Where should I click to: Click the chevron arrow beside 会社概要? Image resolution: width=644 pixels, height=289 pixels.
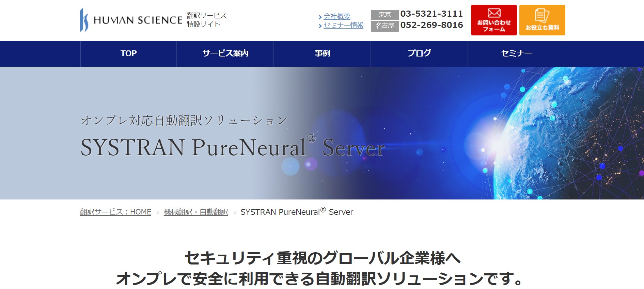click(x=320, y=17)
